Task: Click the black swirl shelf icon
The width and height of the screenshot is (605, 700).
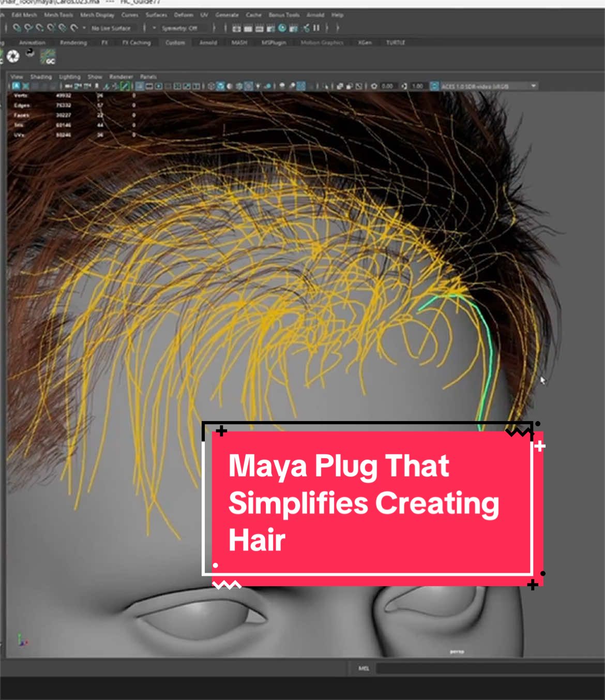Action: click(29, 53)
